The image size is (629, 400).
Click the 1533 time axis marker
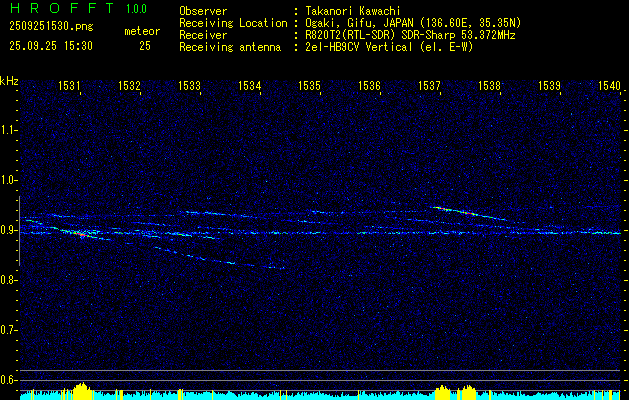tap(189, 86)
